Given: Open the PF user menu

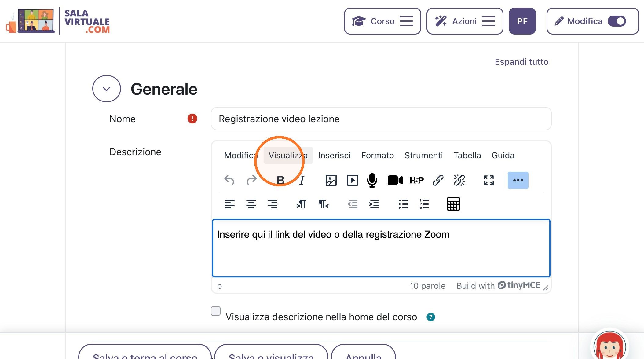Looking at the screenshot, I should pos(522,21).
